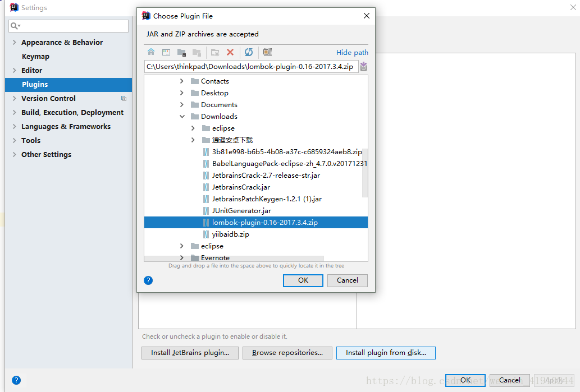Collapse the Downloads folder
Screen dimensions: 580x392
coord(182,117)
